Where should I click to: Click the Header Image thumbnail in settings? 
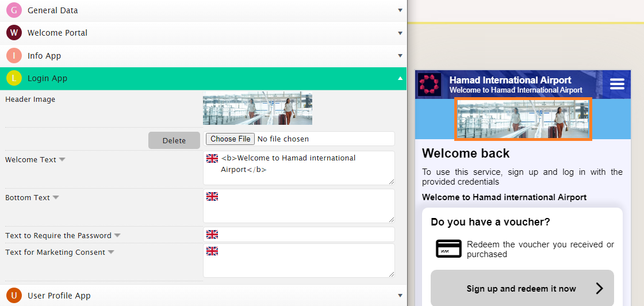coord(258,109)
